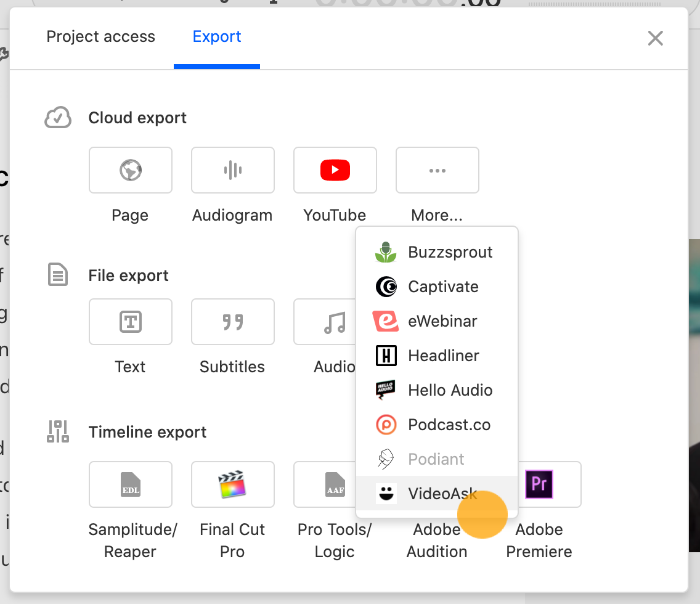
Task: Export EDL for Samplitude/Reaper
Action: 131,484
